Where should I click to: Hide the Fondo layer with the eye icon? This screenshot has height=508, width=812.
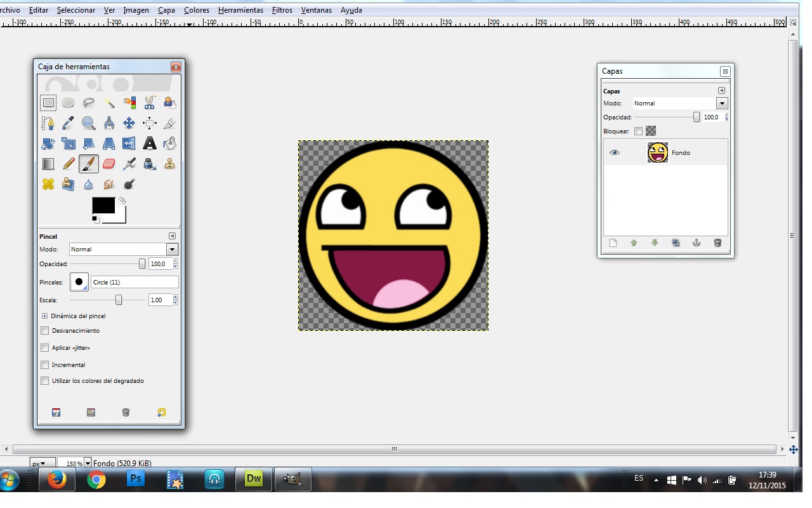614,152
